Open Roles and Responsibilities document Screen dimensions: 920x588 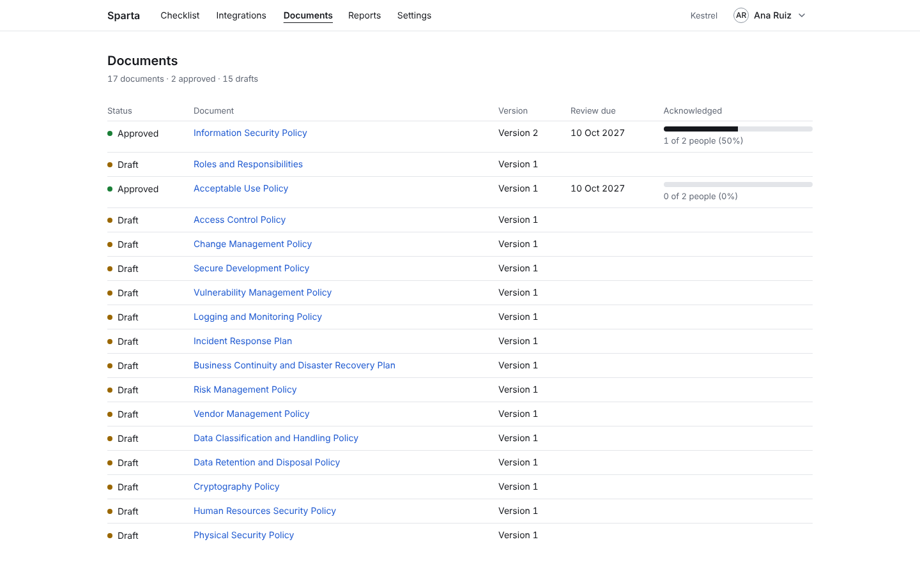pyautogui.click(x=248, y=164)
